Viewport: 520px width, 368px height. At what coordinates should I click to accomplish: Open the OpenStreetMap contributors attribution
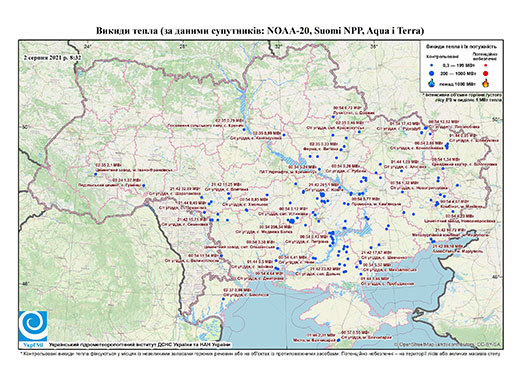tap(447, 344)
